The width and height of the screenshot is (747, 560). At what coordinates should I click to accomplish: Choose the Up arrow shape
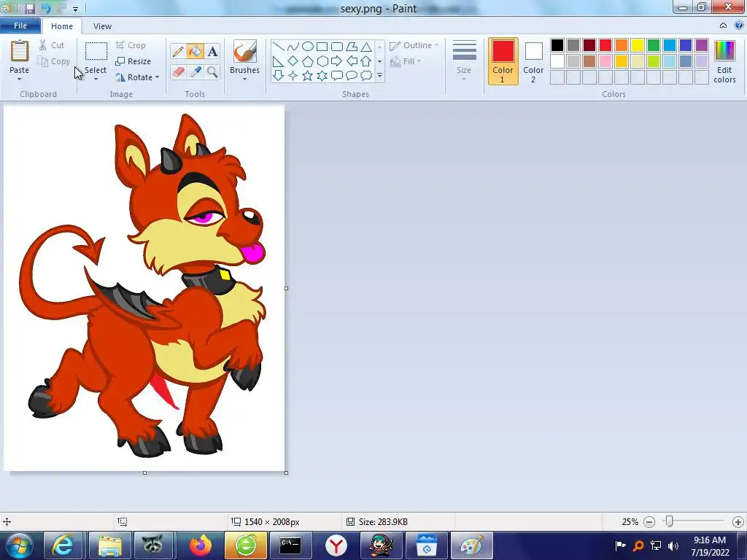(366, 61)
